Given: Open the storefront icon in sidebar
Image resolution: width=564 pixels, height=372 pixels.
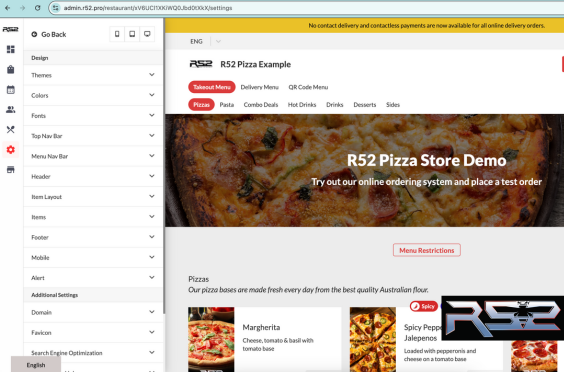Looking at the screenshot, I should [x=11, y=170].
